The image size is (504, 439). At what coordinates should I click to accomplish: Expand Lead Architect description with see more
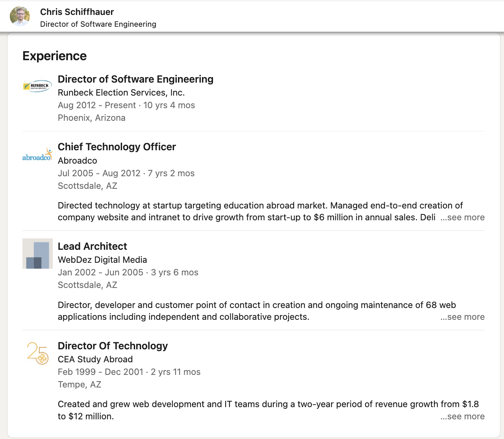click(x=462, y=317)
